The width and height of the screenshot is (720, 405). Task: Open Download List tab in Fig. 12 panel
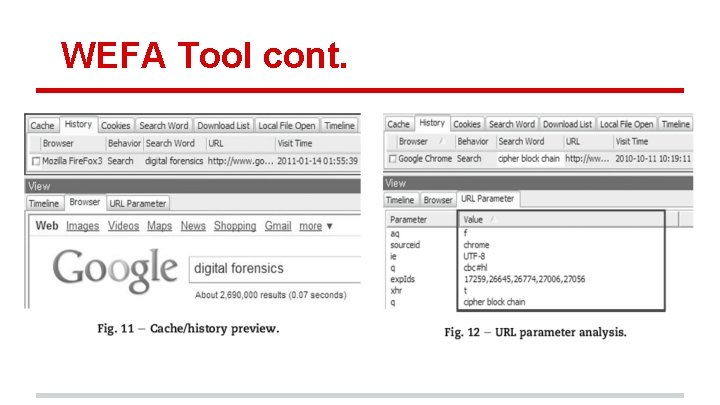567,124
